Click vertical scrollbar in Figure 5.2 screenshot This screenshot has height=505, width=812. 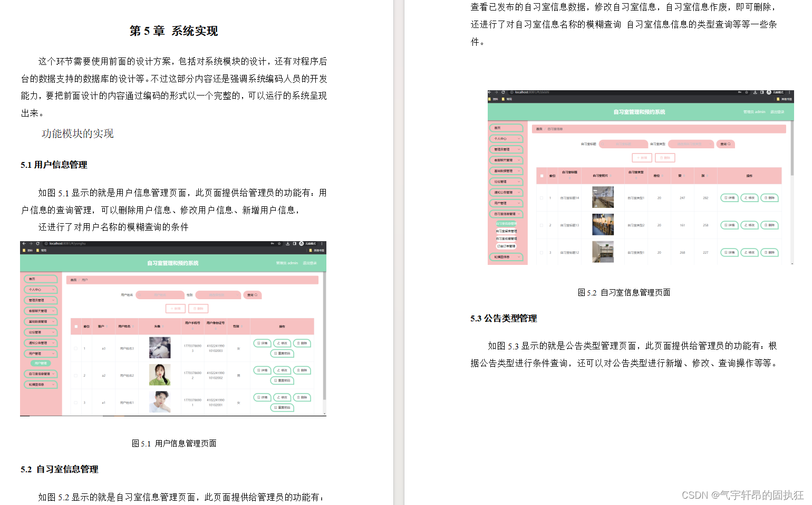(x=792, y=148)
